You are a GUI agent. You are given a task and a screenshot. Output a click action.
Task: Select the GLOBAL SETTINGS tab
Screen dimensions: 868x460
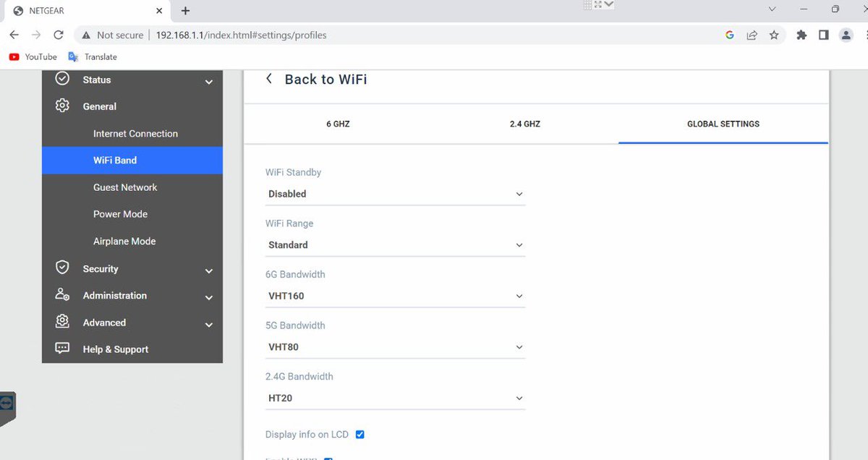[723, 124]
